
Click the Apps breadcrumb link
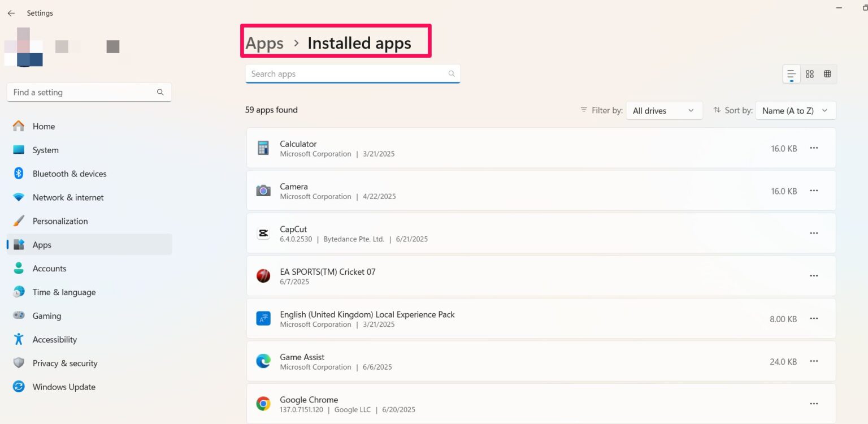click(x=264, y=42)
